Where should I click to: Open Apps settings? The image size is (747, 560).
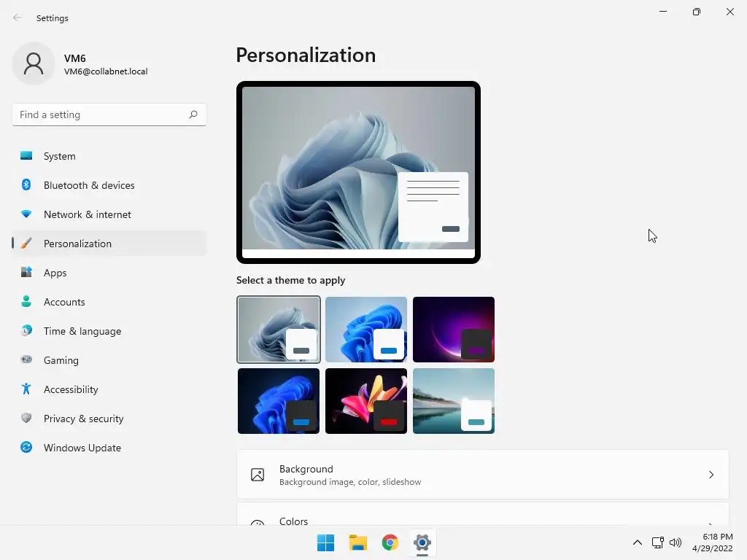(109, 273)
